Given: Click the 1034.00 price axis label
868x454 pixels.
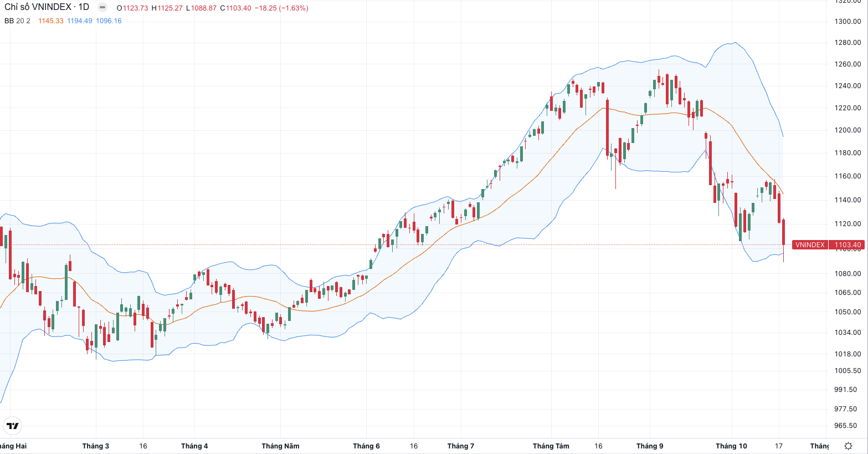Looking at the screenshot, I should pyautogui.click(x=848, y=333).
